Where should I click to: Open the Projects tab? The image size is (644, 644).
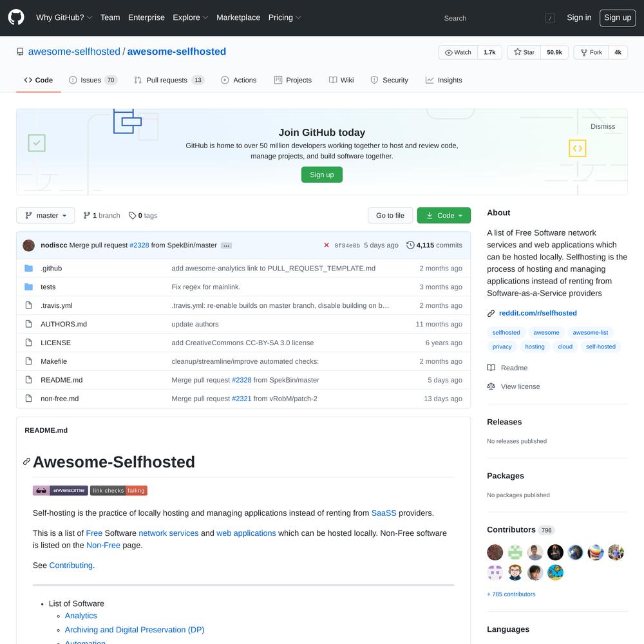(x=293, y=80)
